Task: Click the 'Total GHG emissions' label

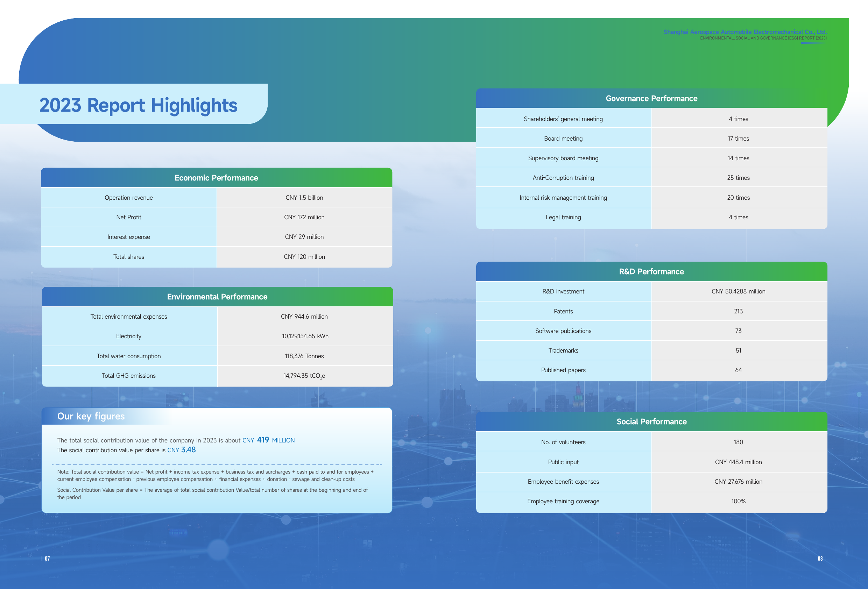Action: coord(128,376)
